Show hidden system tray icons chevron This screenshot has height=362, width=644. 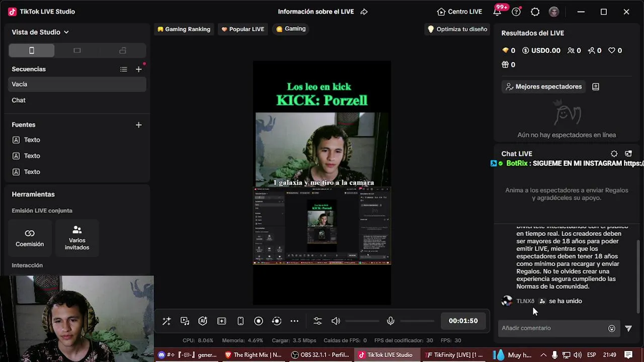pos(543,355)
